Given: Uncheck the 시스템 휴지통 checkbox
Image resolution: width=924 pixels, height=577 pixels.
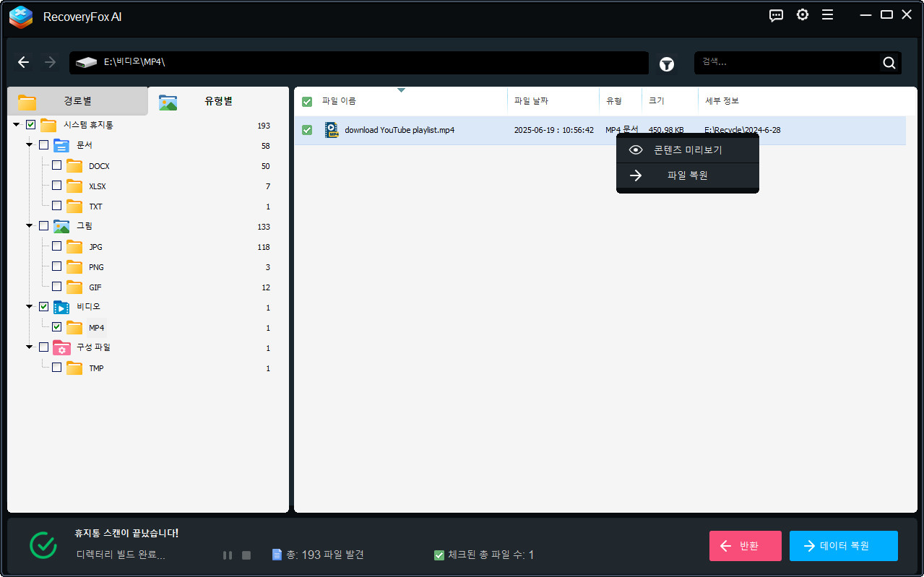Looking at the screenshot, I should point(30,124).
